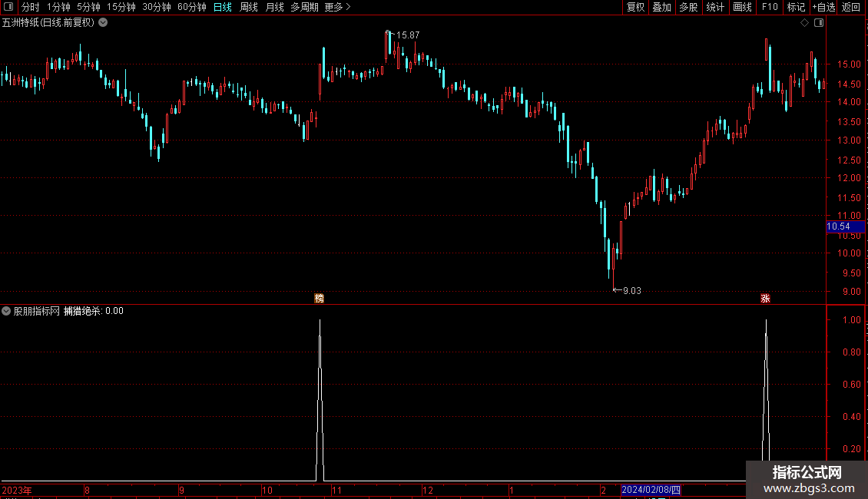This screenshot has width=868, height=499.
Task: Click the 1.00 indicator axis label
Action: pos(851,320)
